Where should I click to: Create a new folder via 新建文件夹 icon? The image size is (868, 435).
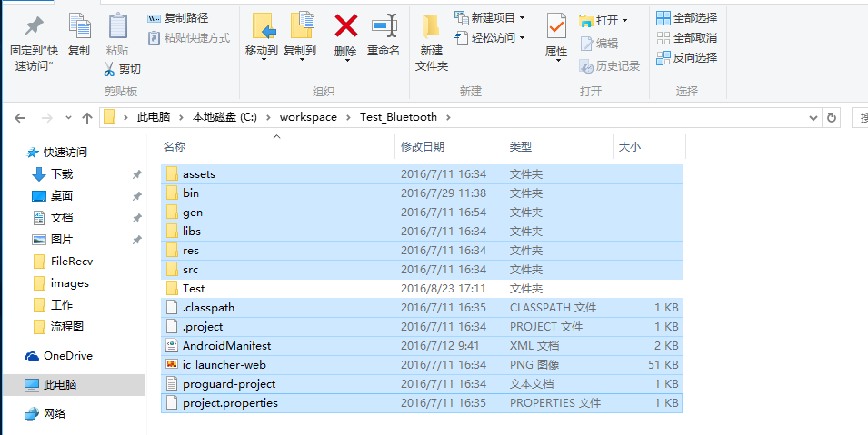(431, 26)
